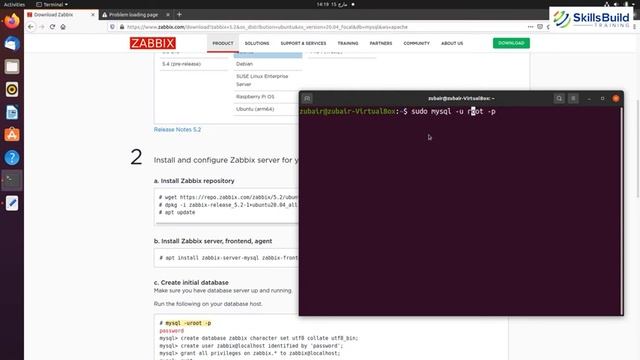View site security padlock info
640x360 pixels.
coord(122,27)
